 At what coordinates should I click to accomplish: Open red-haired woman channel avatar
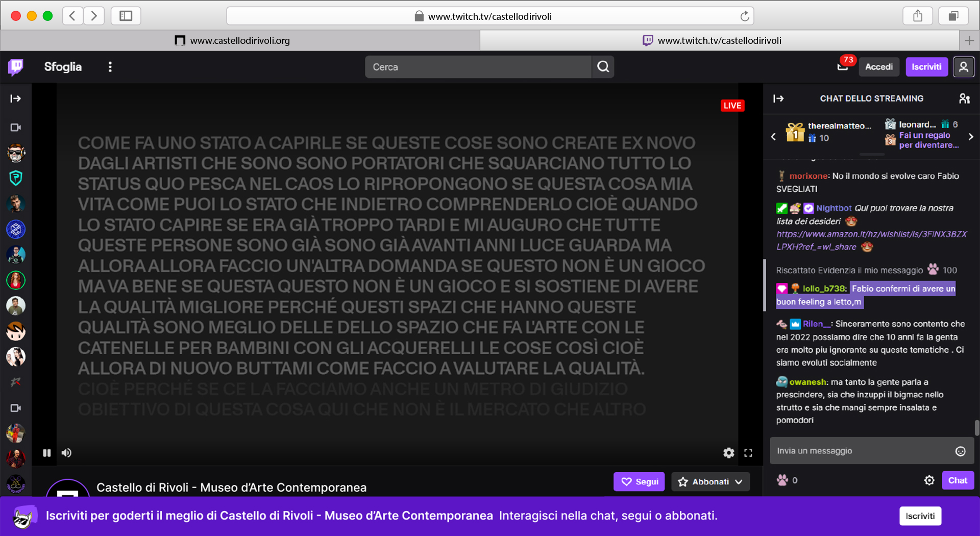point(16,280)
